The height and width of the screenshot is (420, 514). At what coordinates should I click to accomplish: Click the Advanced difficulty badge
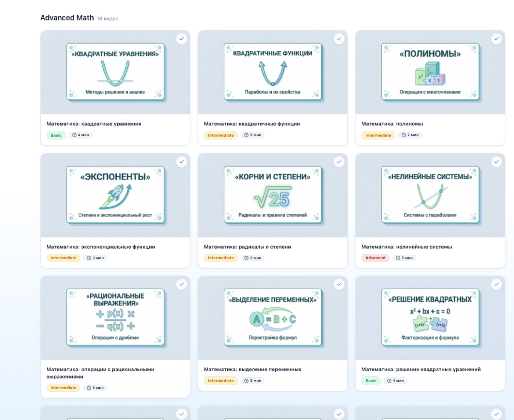pyautogui.click(x=375, y=258)
